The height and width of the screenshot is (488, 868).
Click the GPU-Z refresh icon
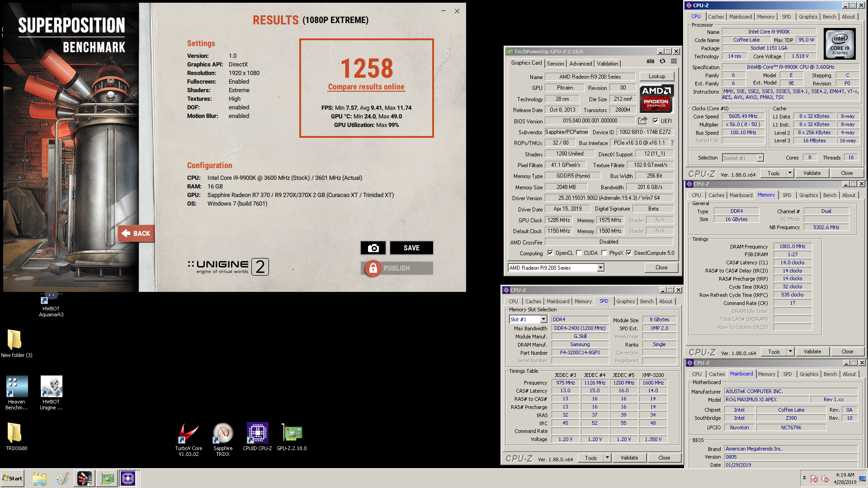coord(662,61)
